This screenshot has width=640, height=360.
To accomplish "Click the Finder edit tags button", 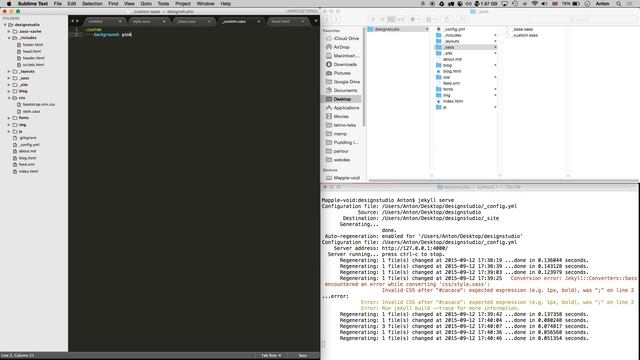I will pyautogui.click(x=462, y=20).
